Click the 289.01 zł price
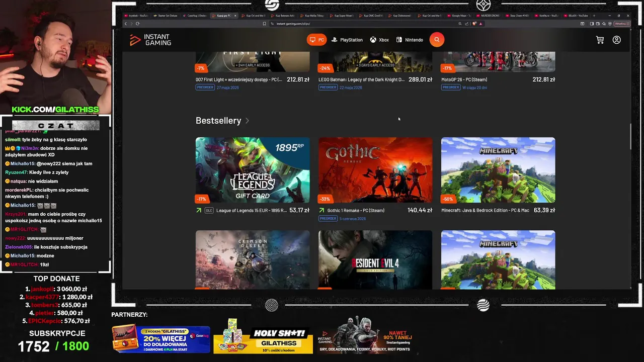The image size is (644, 362). point(420,79)
